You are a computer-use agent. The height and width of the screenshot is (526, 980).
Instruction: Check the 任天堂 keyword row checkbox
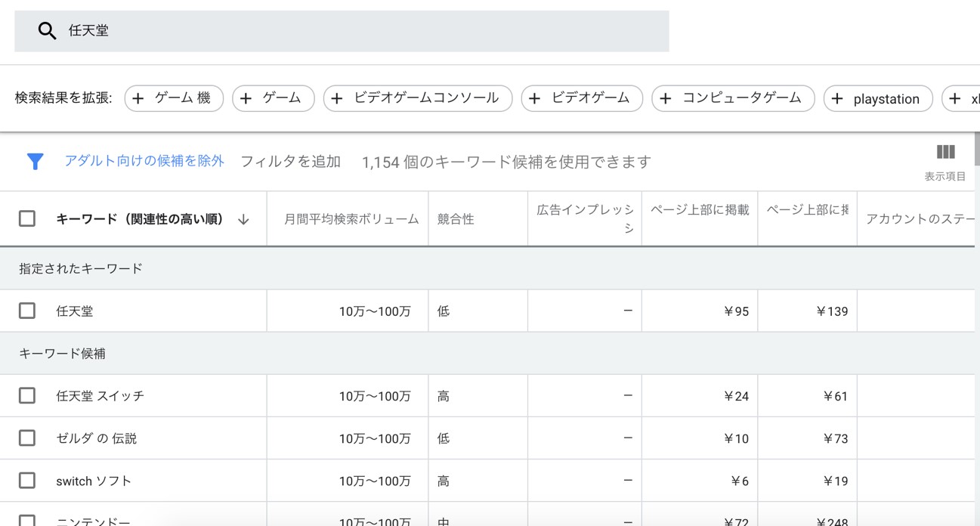27,311
